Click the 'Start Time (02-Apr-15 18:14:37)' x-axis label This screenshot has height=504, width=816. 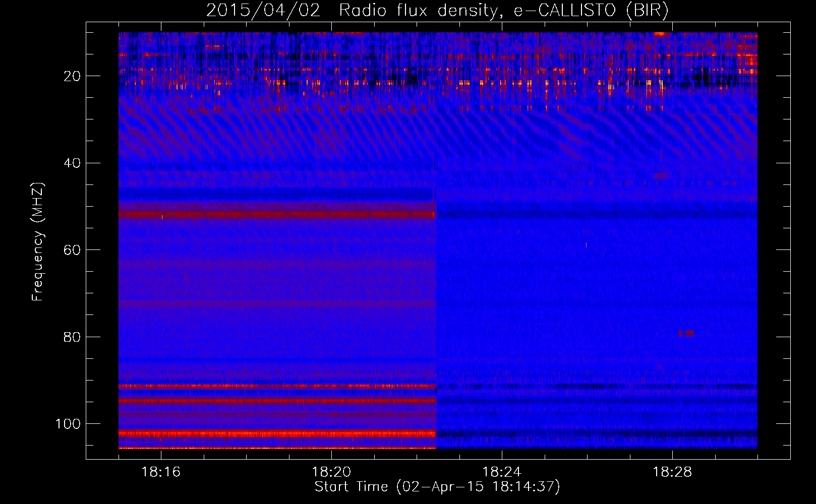[437, 487]
